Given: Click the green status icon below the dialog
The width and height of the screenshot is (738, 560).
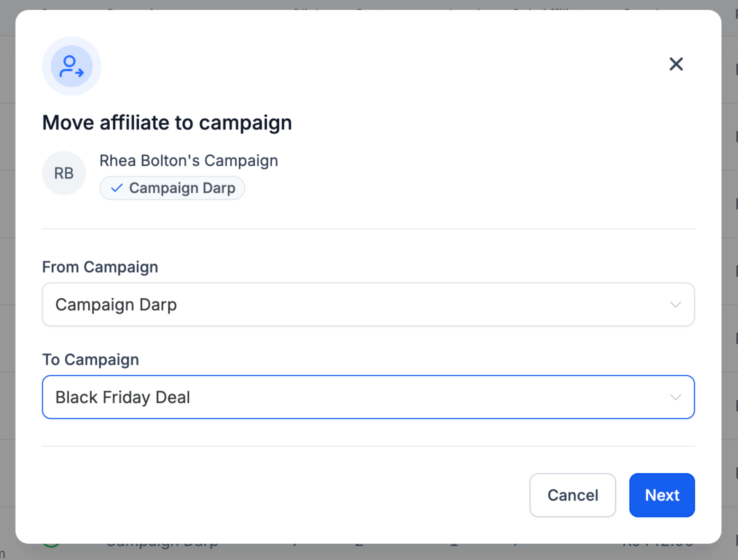Looking at the screenshot, I should [52, 546].
